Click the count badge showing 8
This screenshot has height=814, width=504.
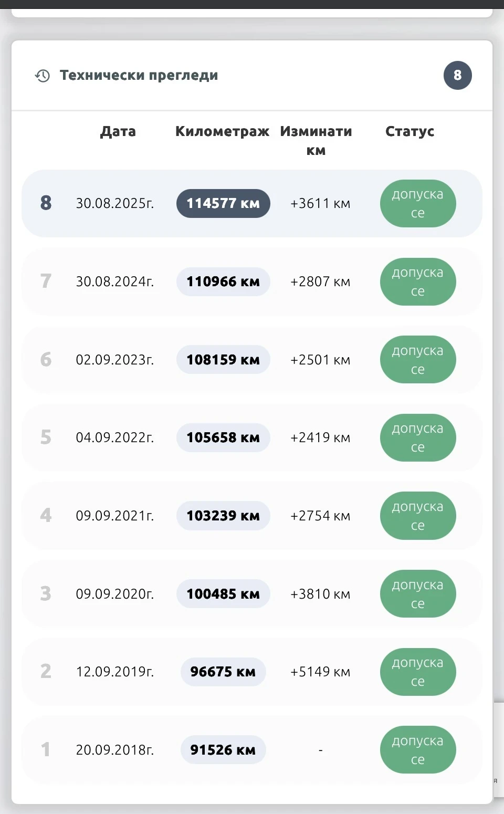(x=457, y=76)
